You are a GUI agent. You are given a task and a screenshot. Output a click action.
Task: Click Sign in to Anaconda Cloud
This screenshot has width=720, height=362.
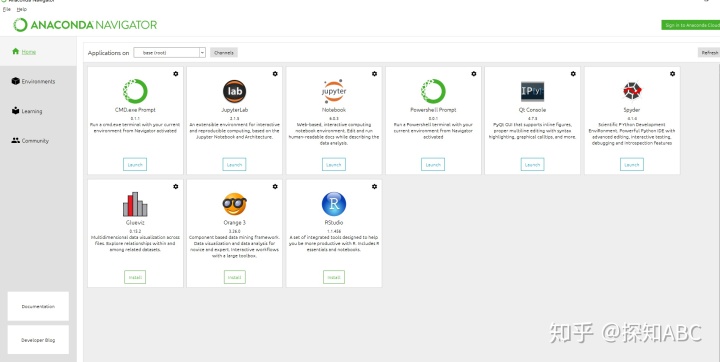click(x=691, y=25)
